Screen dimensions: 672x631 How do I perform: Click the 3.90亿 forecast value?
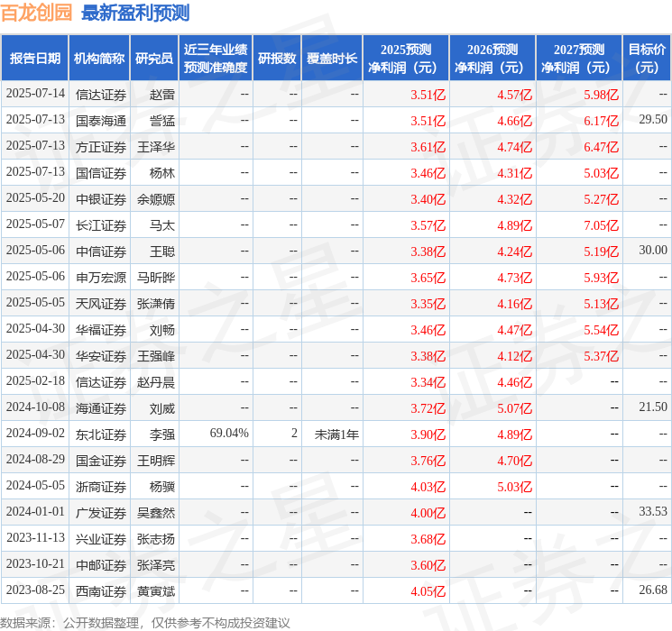point(428,434)
